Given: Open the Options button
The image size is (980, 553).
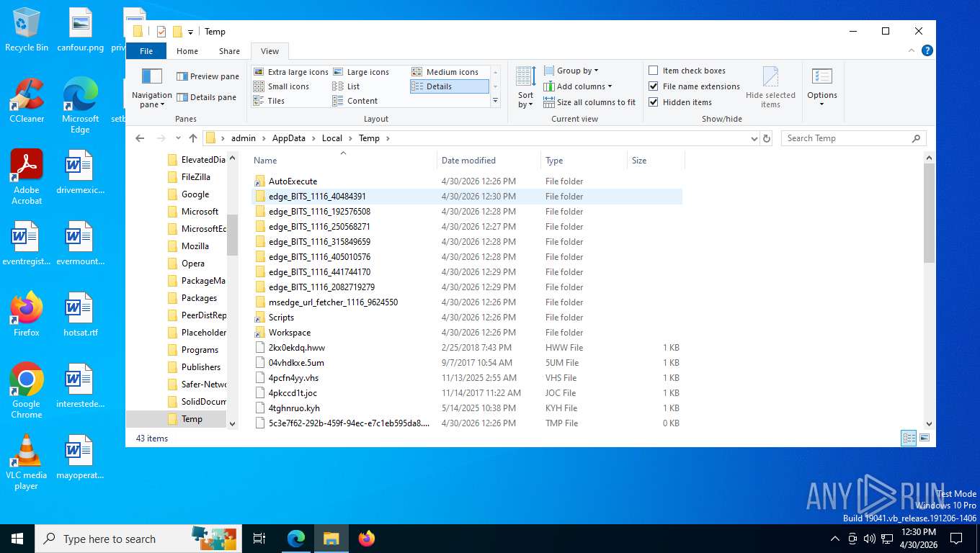Looking at the screenshot, I should click(822, 88).
